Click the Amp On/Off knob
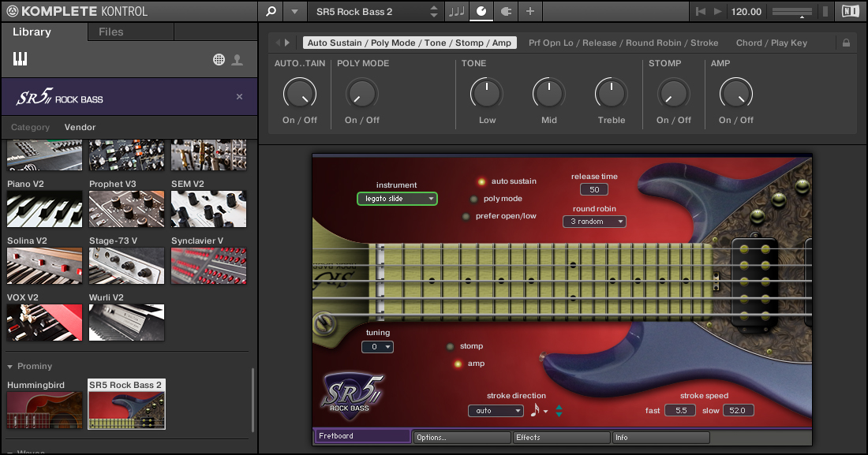This screenshot has width=868, height=455. (x=735, y=94)
